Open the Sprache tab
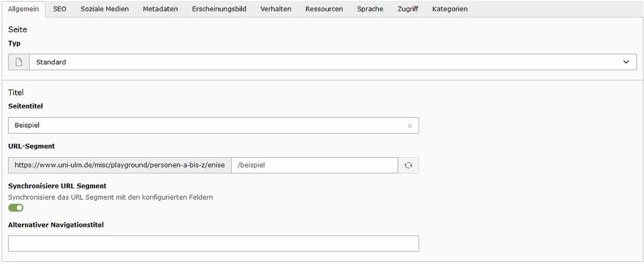Screen dimensions: 644x265 370,9
